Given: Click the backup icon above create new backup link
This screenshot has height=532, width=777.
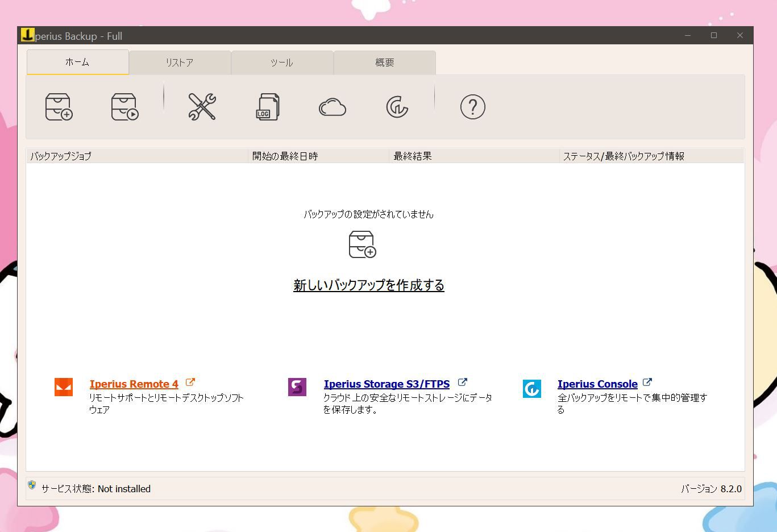Looking at the screenshot, I should [x=362, y=244].
